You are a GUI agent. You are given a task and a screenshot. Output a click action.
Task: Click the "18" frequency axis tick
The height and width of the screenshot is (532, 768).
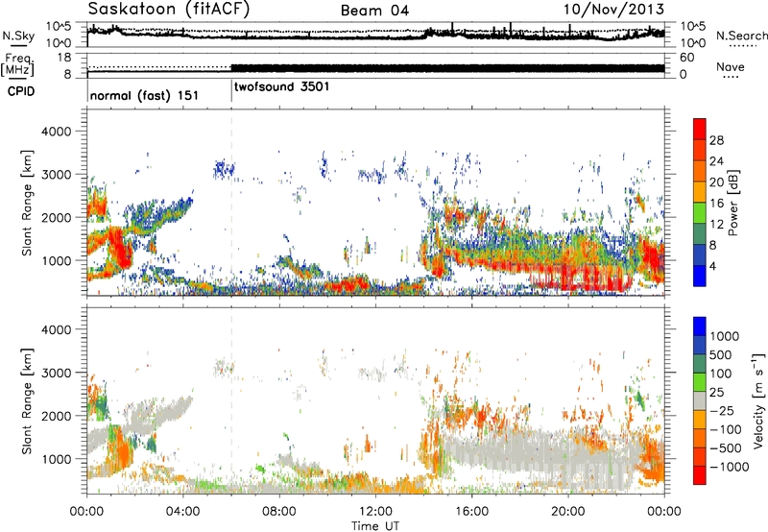[x=63, y=58]
